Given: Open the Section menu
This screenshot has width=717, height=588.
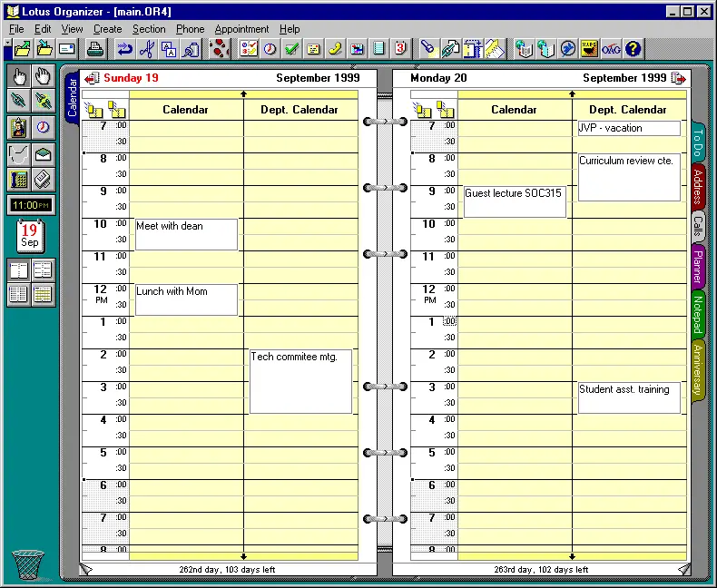Looking at the screenshot, I should tap(149, 29).
